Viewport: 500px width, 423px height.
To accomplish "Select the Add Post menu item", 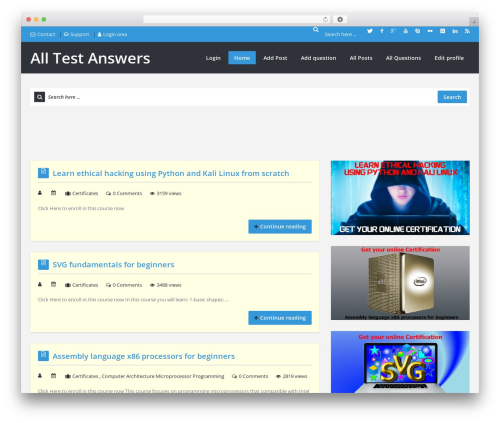I will click(275, 58).
